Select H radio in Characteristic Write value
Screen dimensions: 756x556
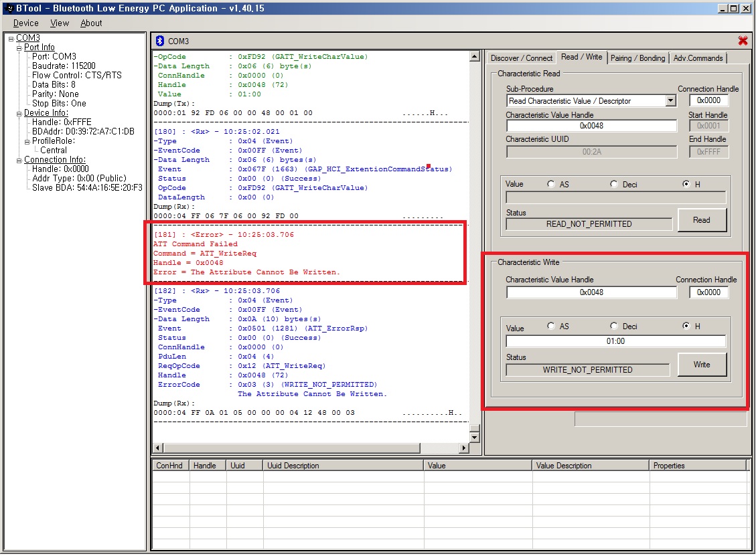coord(686,327)
